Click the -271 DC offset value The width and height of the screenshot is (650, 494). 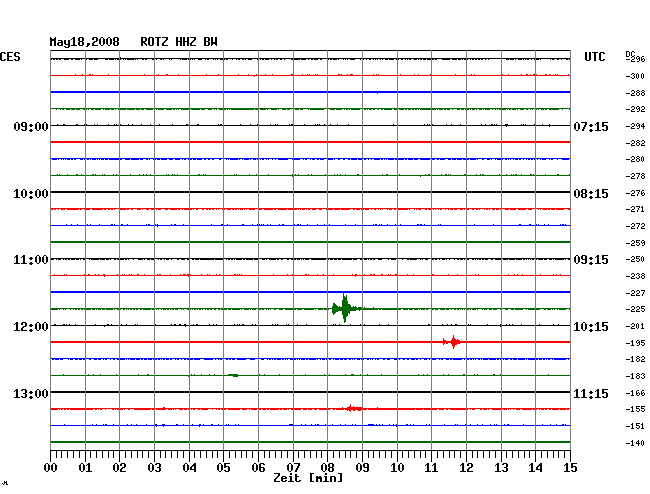coord(635,209)
